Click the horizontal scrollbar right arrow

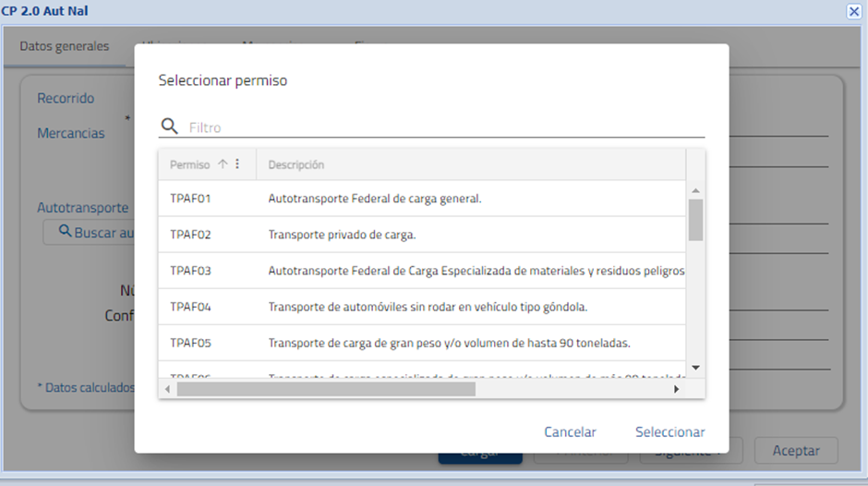[676, 389]
